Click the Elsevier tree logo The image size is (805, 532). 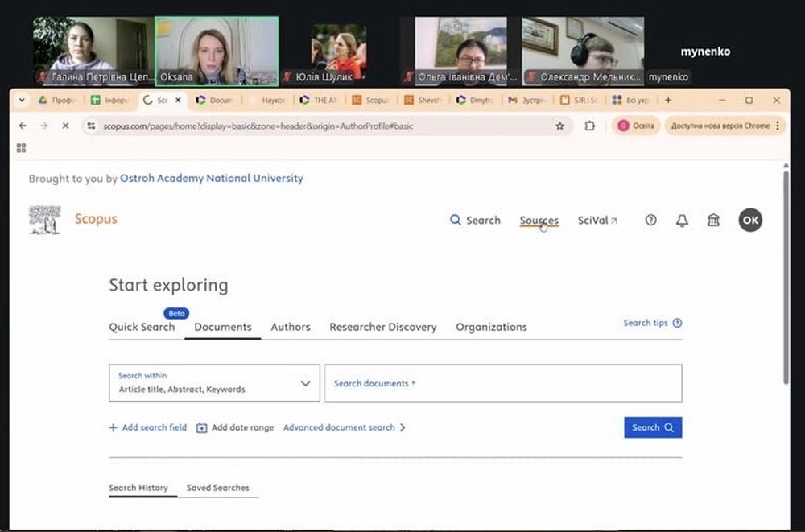click(x=44, y=220)
